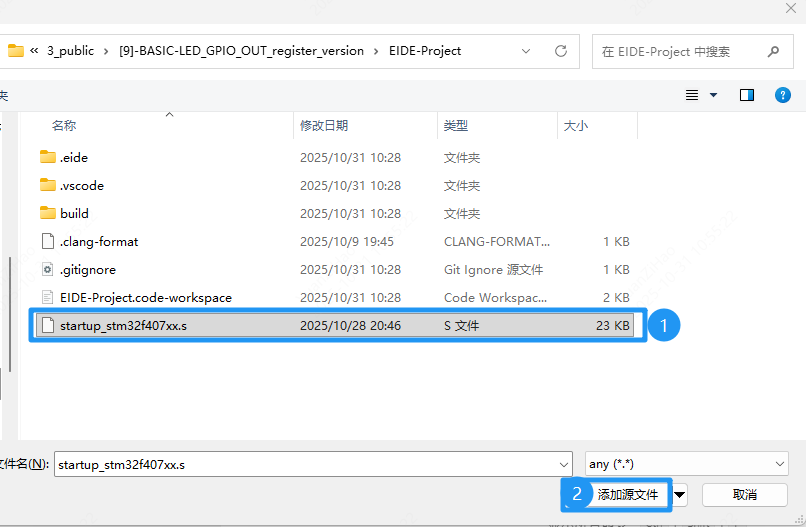Sort by the 类型 column header
The height and width of the screenshot is (527, 806).
(x=455, y=125)
